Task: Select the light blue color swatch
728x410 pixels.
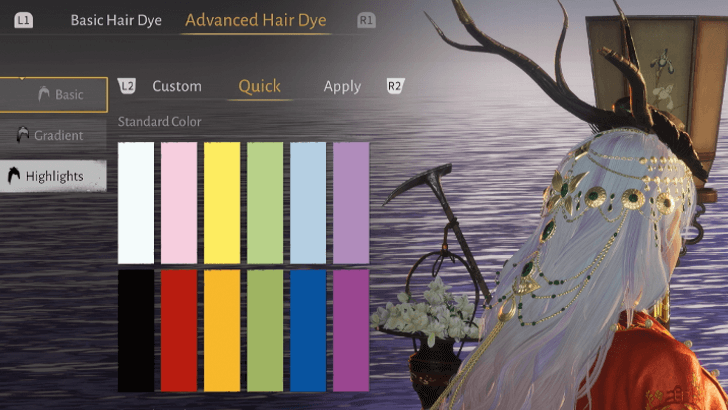Action: tap(308, 203)
